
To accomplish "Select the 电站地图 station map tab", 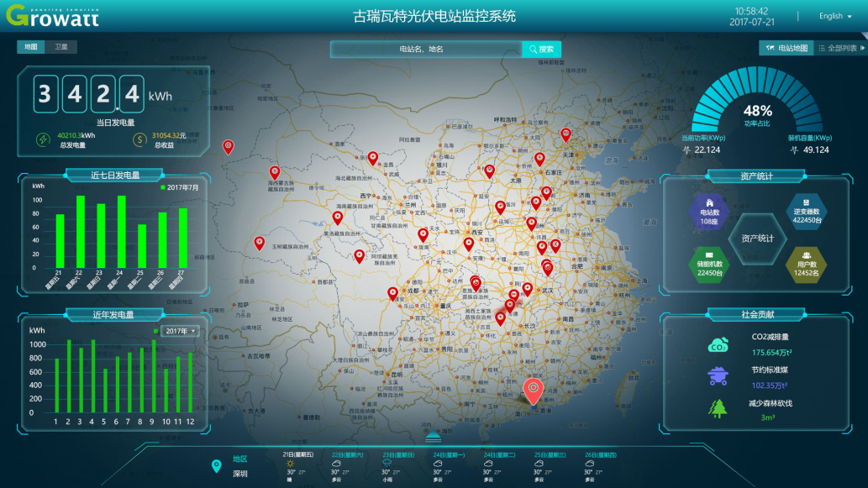I will [x=786, y=49].
